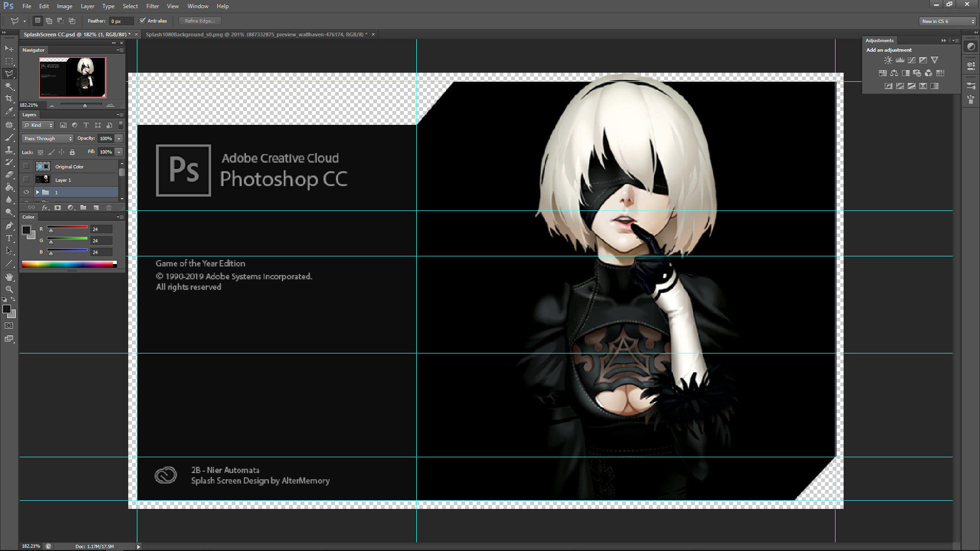Screen dimensions: 980x551
Task: Show the Original Color layer
Action: (26, 166)
